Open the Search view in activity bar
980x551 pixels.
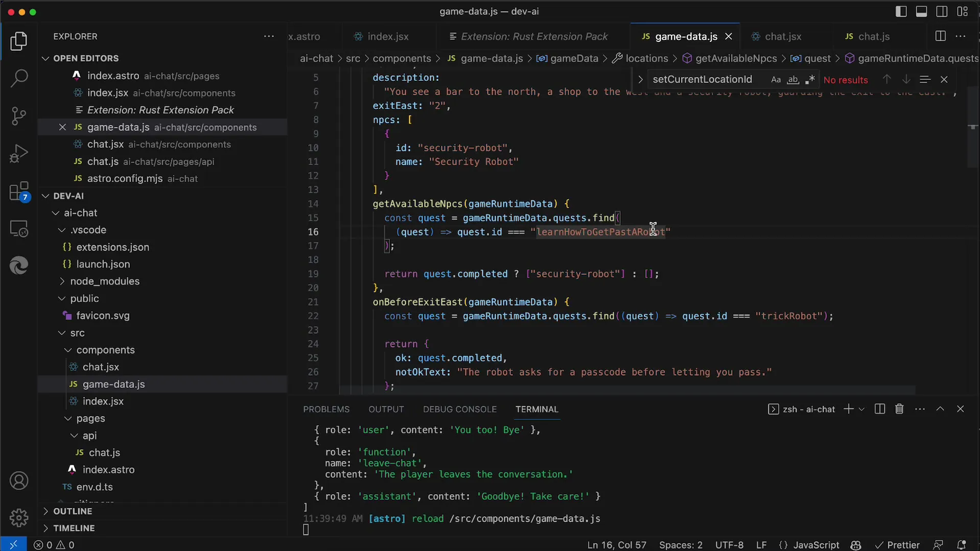click(19, 78)
